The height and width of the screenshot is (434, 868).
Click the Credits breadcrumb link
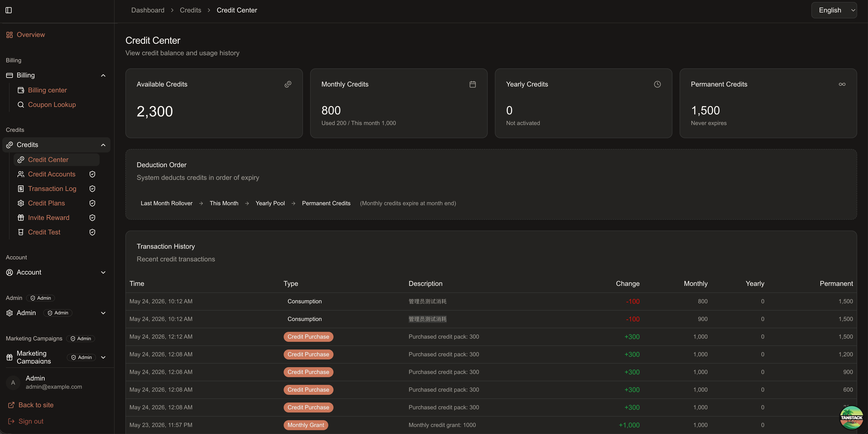pos(190,10)
